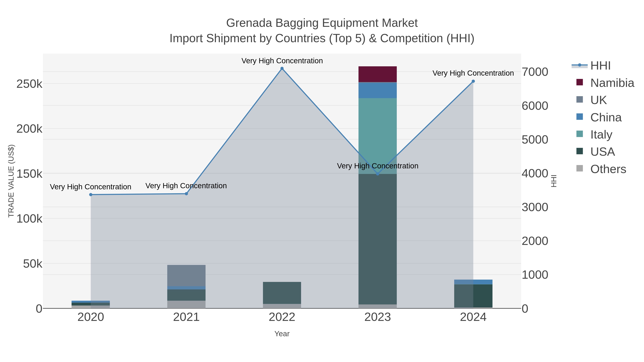
Task: Click the Others bar segment in 2021
Action: coord(186,305)
